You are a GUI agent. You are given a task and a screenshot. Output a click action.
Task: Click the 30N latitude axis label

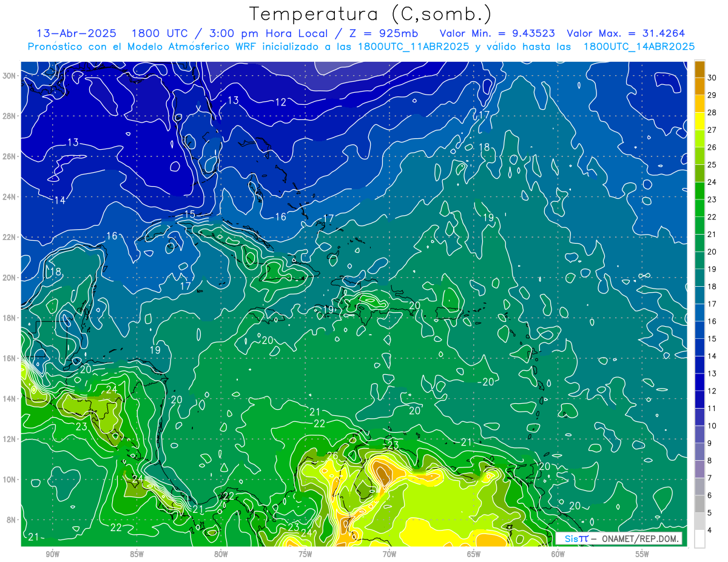(8, 76)
